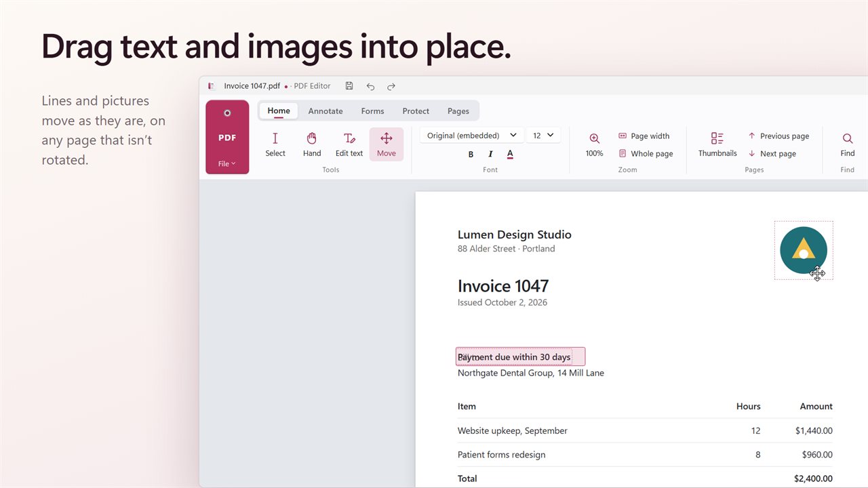Click the $2,400.00 total amount
Viewport: 868px width, 488px height.
pos(813,479)
